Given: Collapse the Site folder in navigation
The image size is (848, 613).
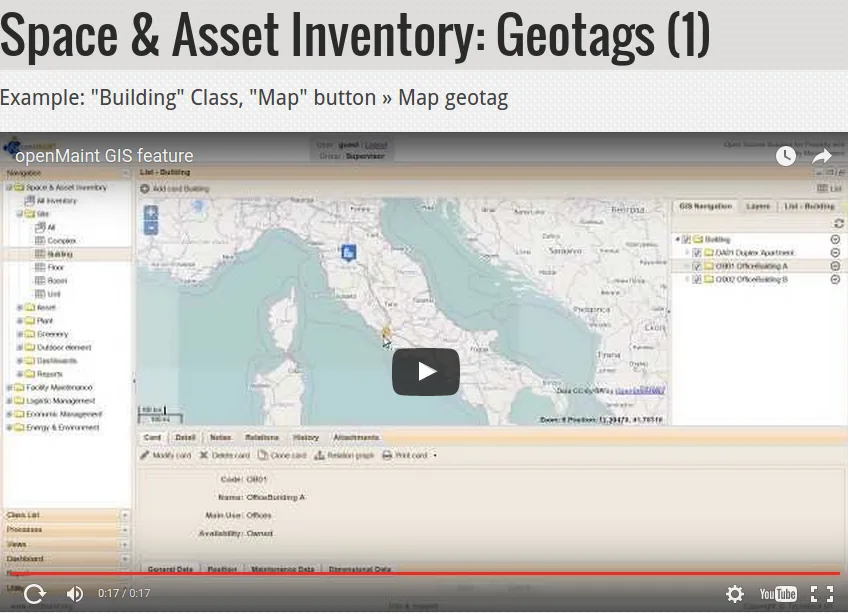Looking at the screenshot, I should pyautogui.click(x=19, y=214).
